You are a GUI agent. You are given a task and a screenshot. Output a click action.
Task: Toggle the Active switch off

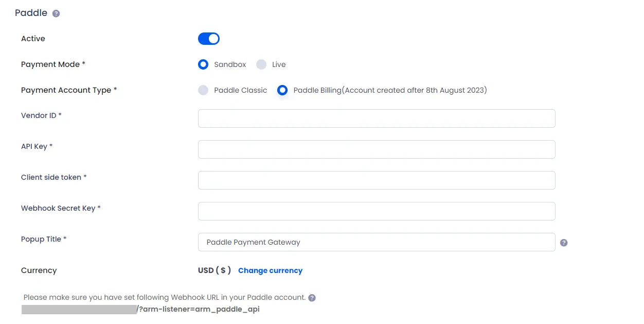(209, 39)
